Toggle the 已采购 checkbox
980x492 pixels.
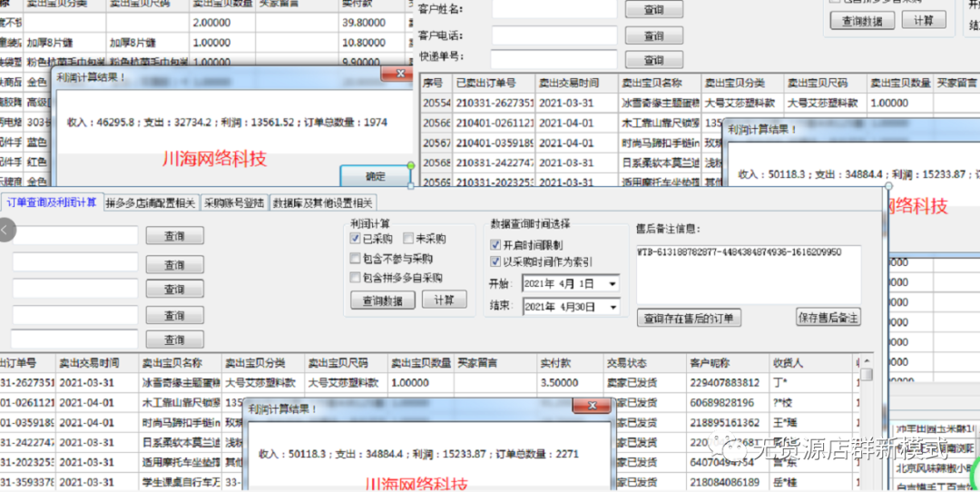click(x=355, y=238)
